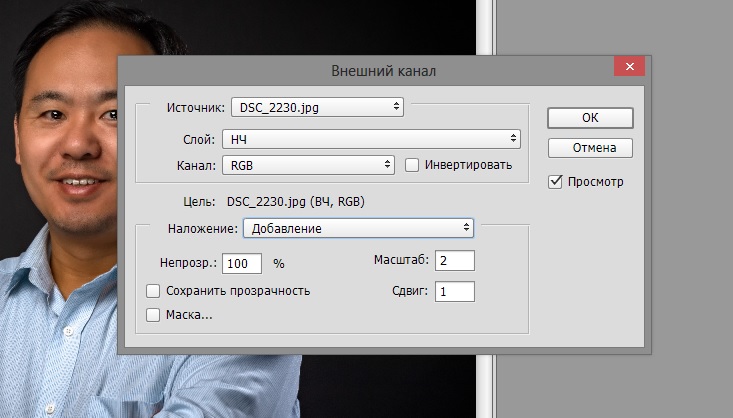Enable the Инвертировать checkbox

(412, 165)
